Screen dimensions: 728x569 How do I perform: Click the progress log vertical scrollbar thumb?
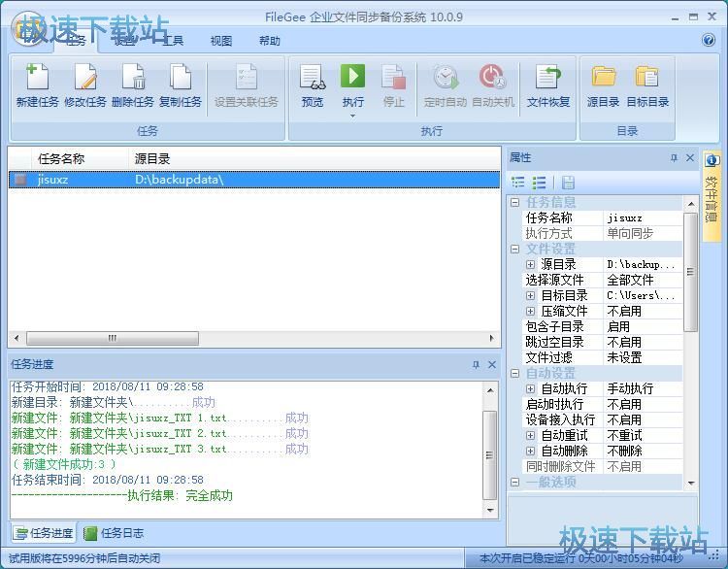pos(490,455)
